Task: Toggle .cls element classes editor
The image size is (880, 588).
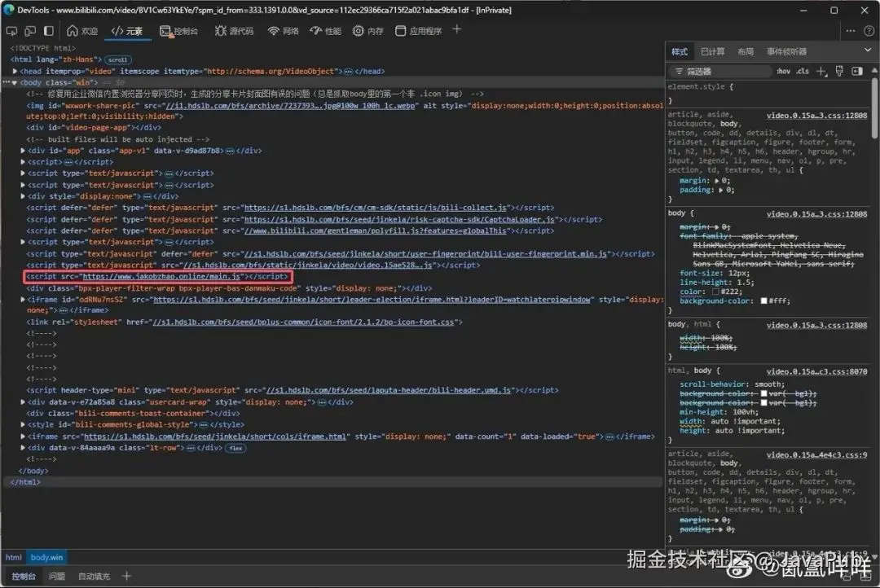Action: [x=803, y=72]
